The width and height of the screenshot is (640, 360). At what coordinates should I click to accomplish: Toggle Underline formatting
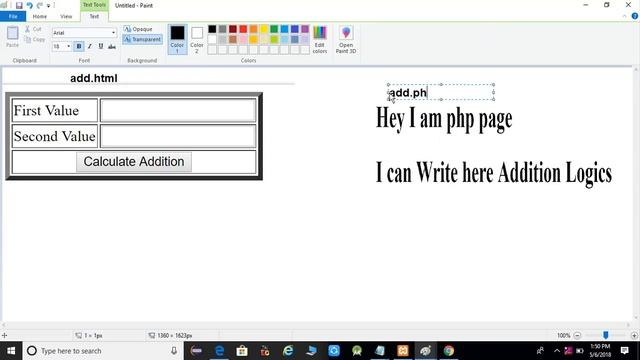[101, 47]
